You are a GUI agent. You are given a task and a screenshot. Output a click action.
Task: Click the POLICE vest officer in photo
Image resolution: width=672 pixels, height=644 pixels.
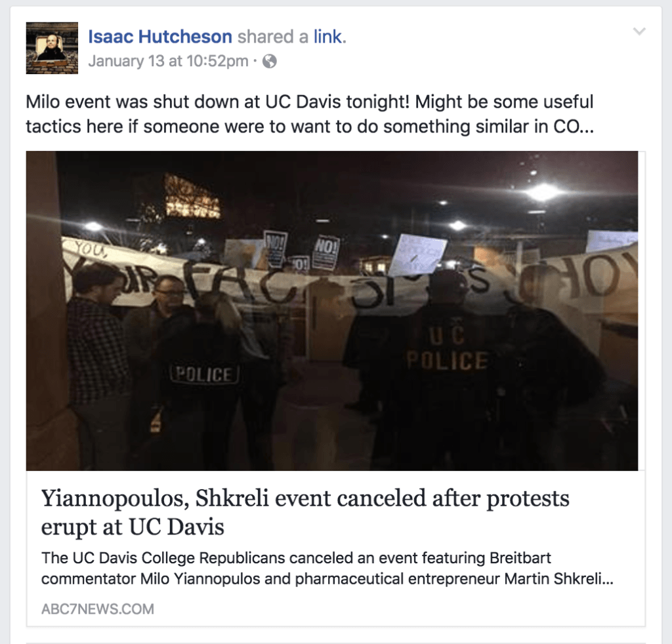pos(205,374)
